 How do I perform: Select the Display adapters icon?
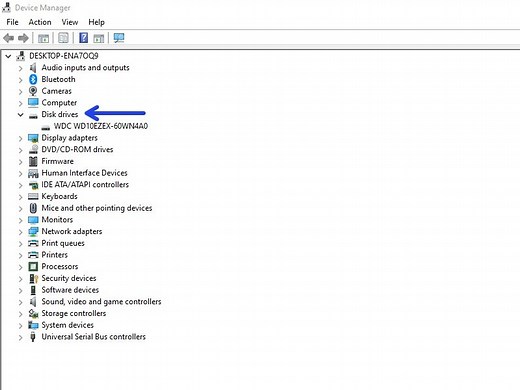33,138
